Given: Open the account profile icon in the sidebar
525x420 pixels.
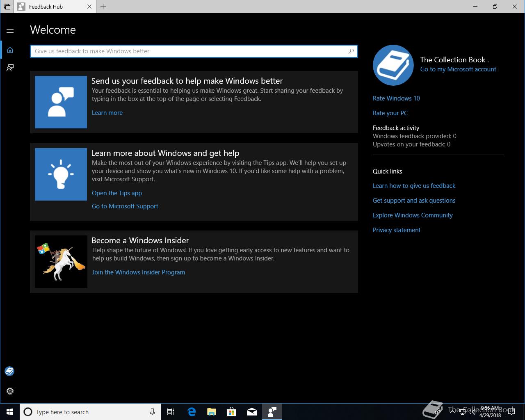Looking at the screenshot, I should [x=9, y=371].
